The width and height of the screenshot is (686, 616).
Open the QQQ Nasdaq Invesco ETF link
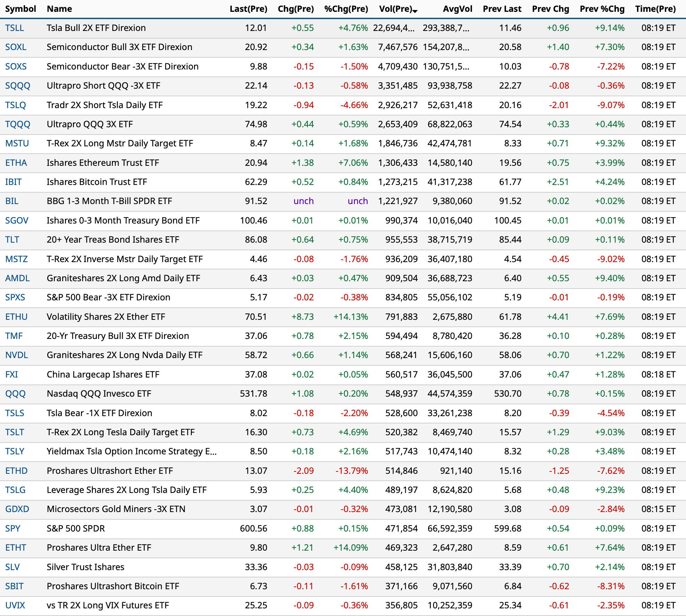(16, 394)
